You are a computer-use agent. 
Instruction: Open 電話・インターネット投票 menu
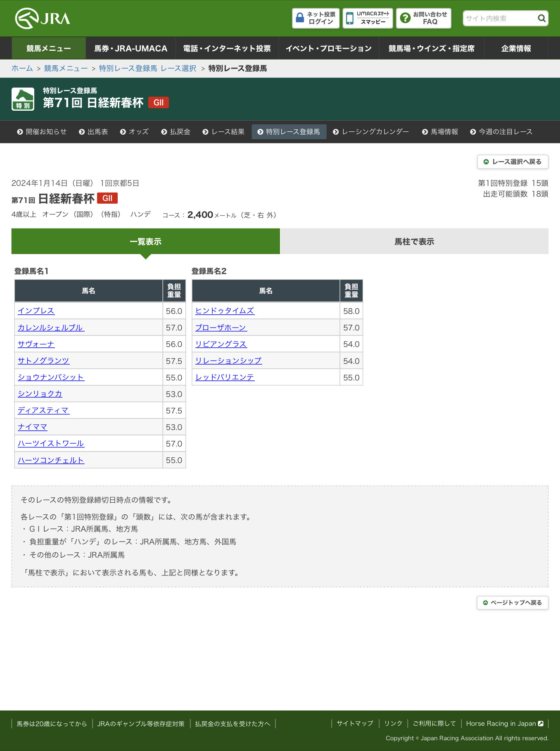coord(227,48)
